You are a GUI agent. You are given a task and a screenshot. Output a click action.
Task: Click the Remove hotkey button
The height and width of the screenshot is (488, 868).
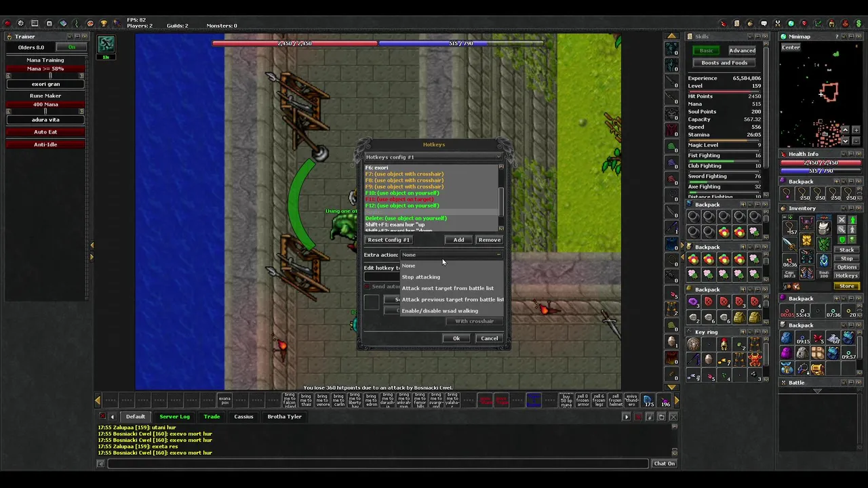[x=489, y=240]
